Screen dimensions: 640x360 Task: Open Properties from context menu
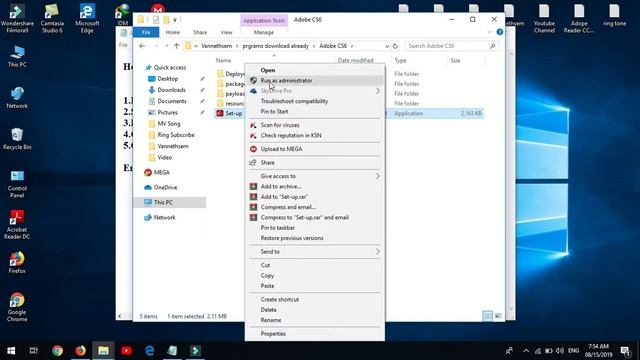click(315, 333)
